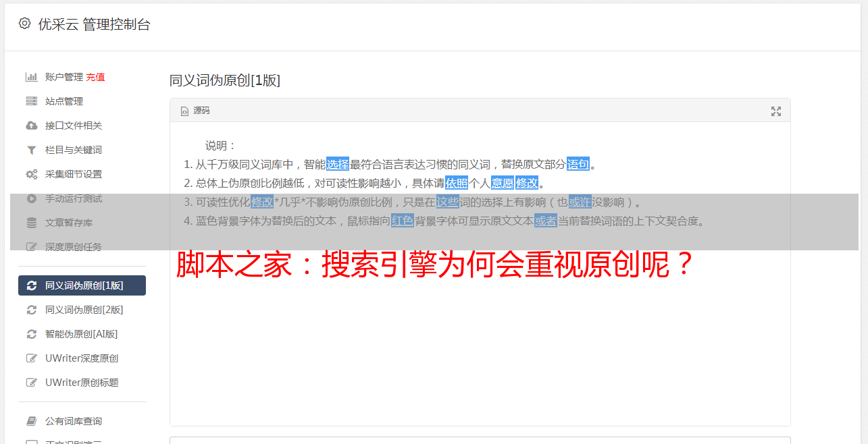868x444 pixels.
Task: Open 智能伪原创[AI版] menu item
Action: (x=82, y=334)
